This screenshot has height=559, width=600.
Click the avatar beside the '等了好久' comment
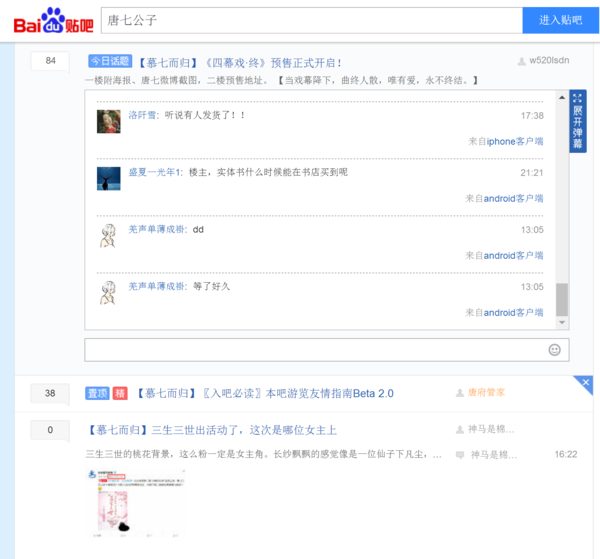pos(109,292)
